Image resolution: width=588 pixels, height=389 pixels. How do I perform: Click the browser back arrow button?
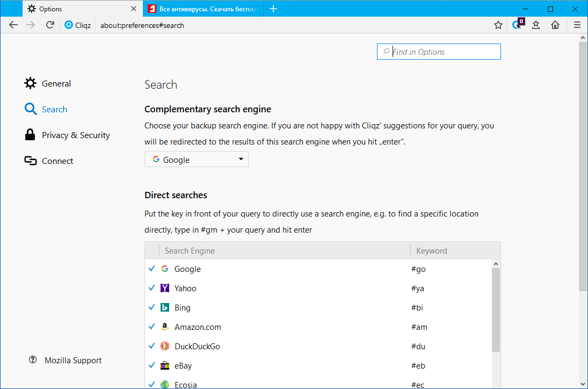[13, 25]
